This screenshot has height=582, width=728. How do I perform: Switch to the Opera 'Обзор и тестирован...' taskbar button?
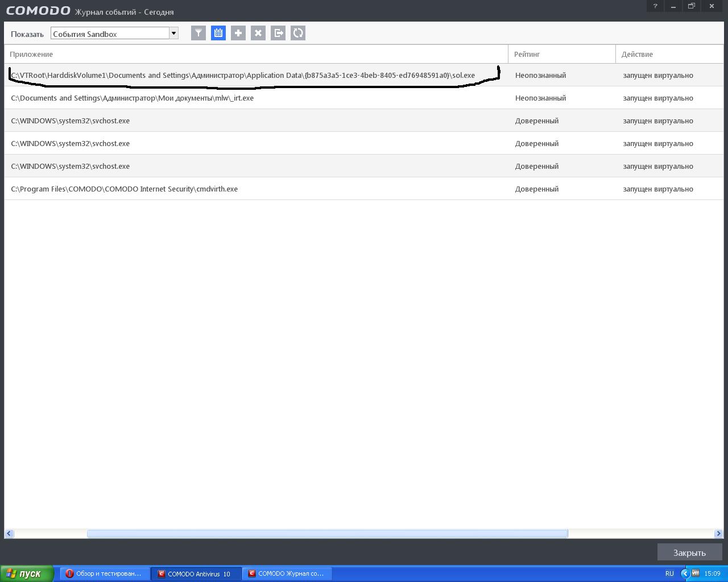coord(105,573)
